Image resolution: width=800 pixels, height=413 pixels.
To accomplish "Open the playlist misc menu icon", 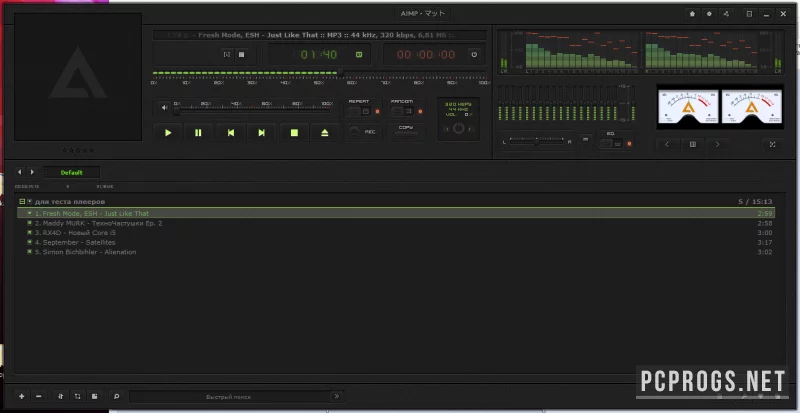I will (78, 396).
